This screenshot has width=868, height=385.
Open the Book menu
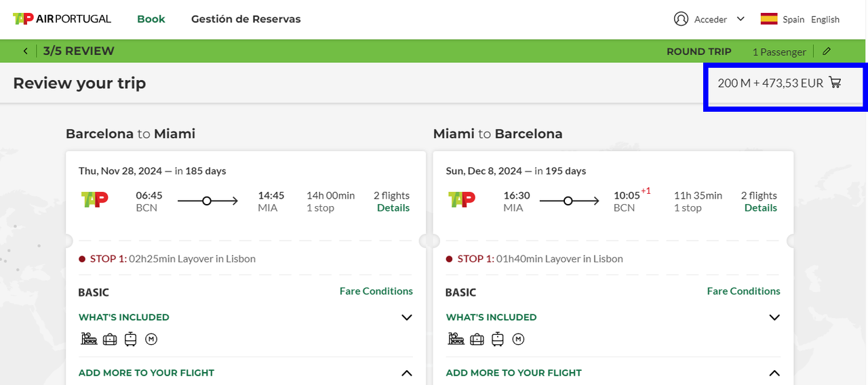151,19
